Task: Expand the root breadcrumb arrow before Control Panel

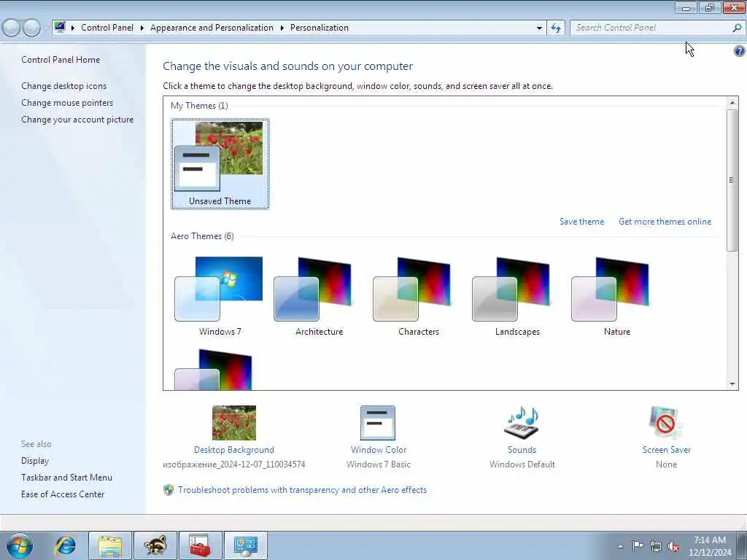Action: [x=73, y=28]
